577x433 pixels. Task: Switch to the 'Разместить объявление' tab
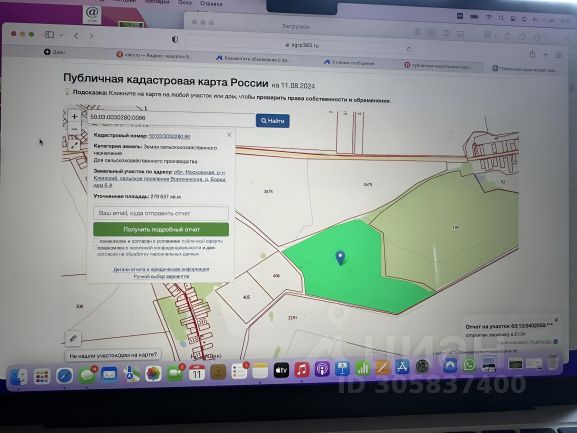coord(253,59)
